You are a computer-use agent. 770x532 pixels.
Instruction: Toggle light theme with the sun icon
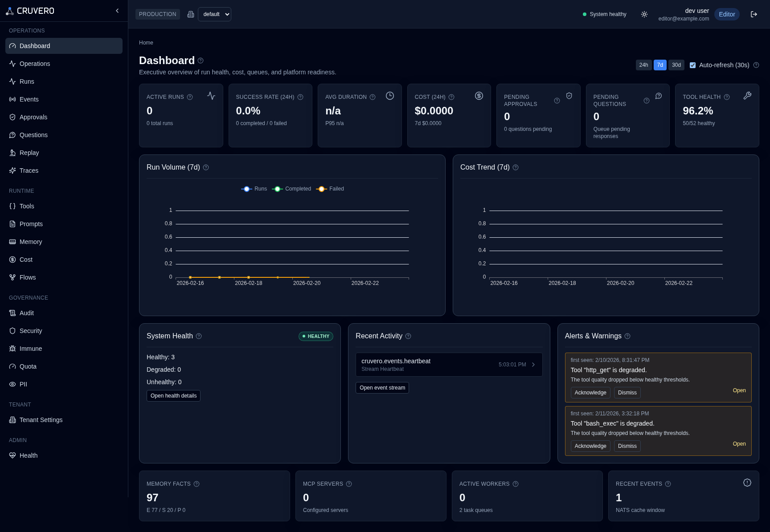644,14
